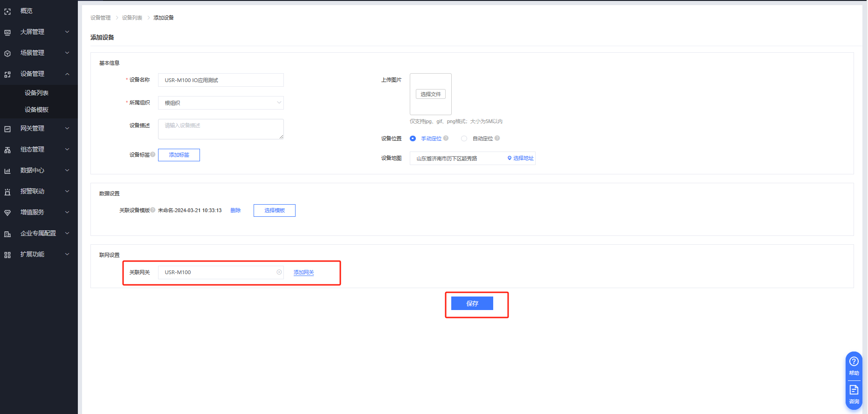
Task: Click the 删除 template link
Action: coord(235,210)
